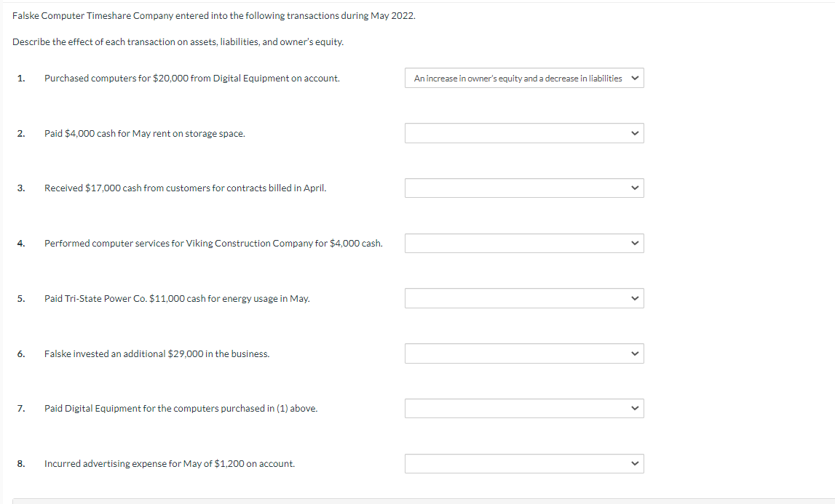Click the chevron on the advertising expense dropdown
The height and width of the screenshot is (504, 835).
click(635, 463)
